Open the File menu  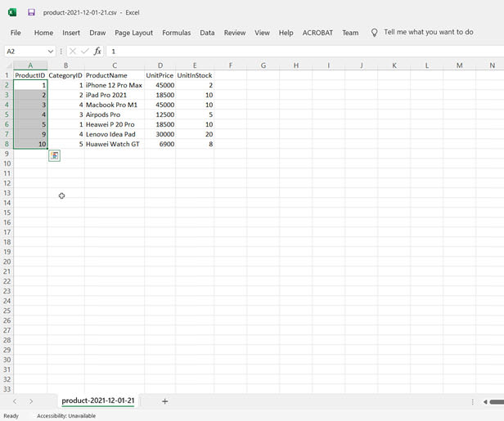tap(16, 33)
